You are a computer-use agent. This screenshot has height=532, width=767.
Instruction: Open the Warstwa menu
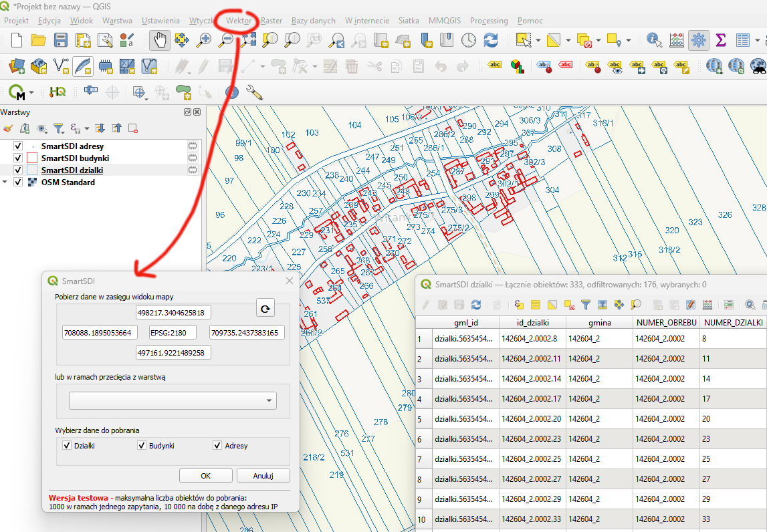click(117, 21)
